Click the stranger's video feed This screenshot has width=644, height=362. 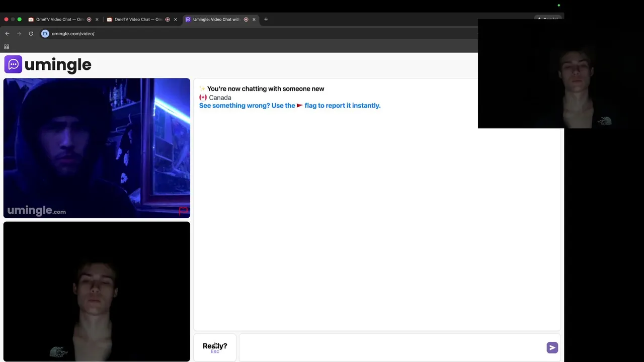tap(97, 148)
